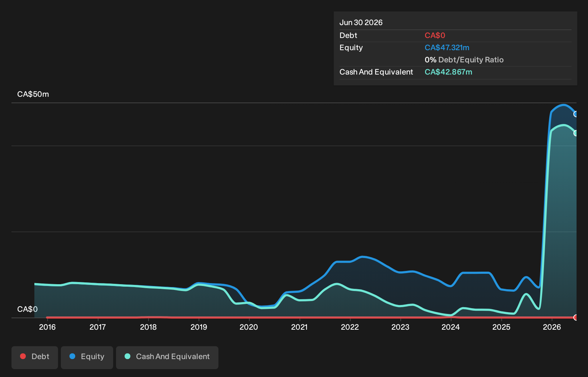Click the 2020 x-axis label
Image resolution: width=588 pixels, height=377 pixels.
[x=249, y=327]
